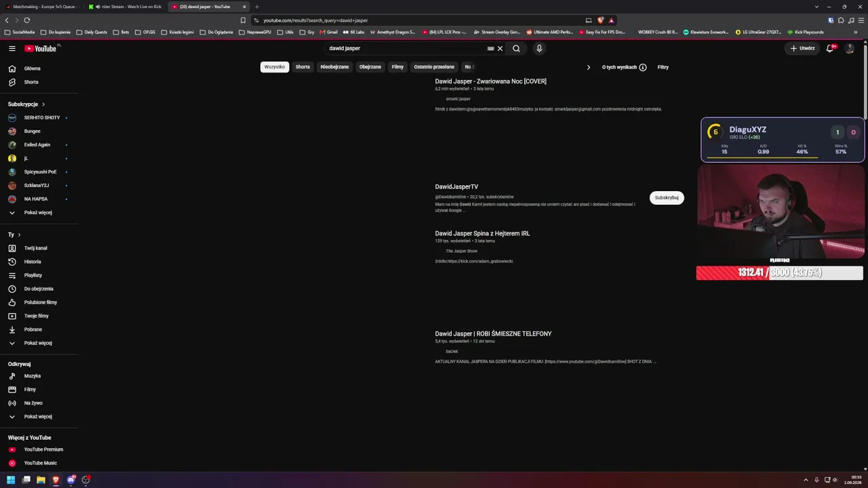Open the O tych wynikach info icon
Viewport: 868px width, 488px height.
pos(643,67)
